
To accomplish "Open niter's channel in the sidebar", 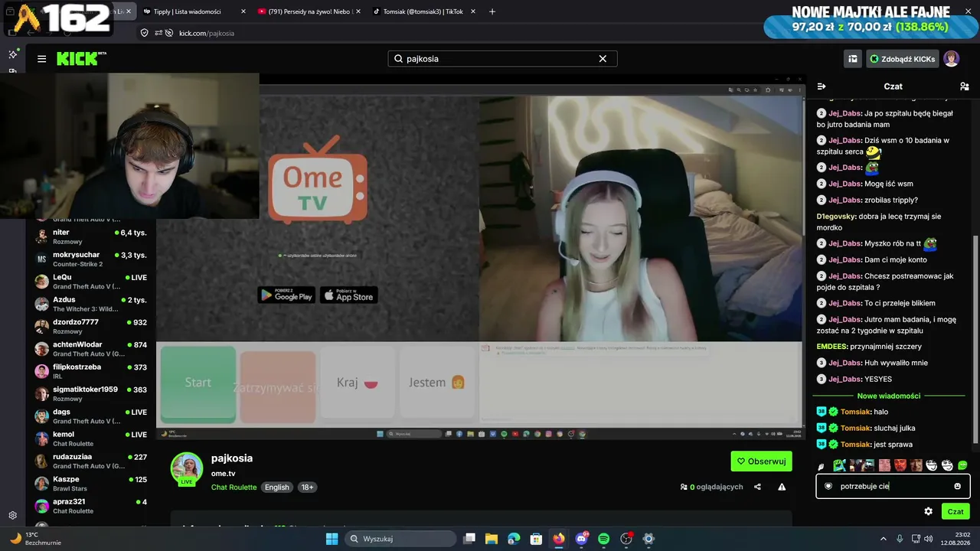I will 92,236.
